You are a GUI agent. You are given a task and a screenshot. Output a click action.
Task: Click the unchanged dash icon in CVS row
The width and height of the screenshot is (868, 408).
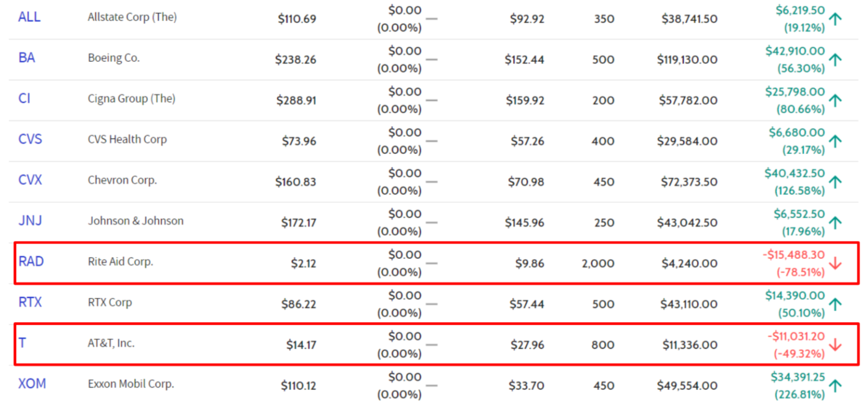(432, 141)
